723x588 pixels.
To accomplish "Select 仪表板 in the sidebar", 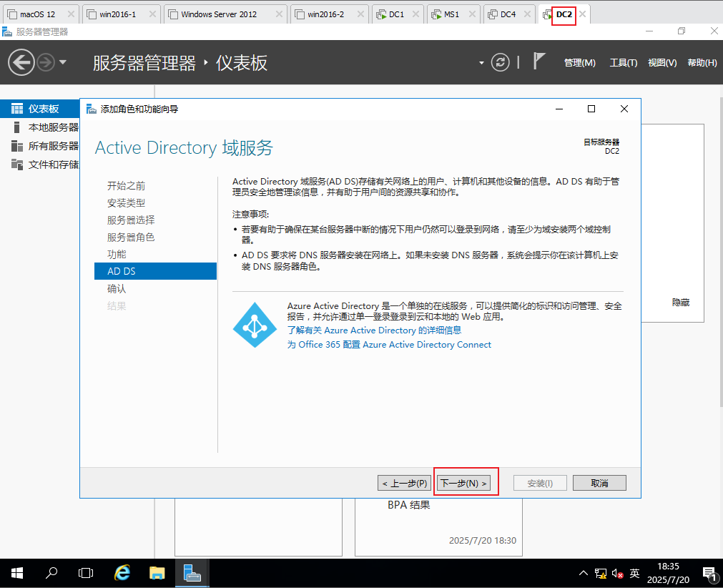I will [40, 109].
